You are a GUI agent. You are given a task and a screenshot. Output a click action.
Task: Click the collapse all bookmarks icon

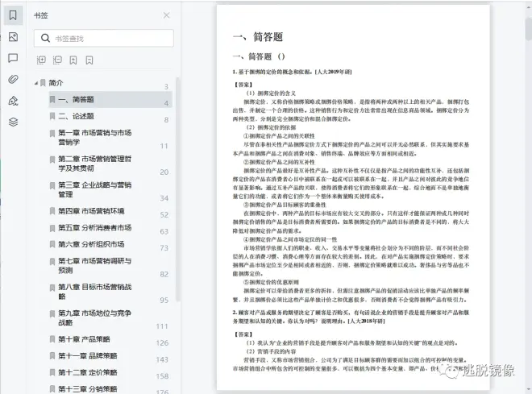tap(57, 60)
